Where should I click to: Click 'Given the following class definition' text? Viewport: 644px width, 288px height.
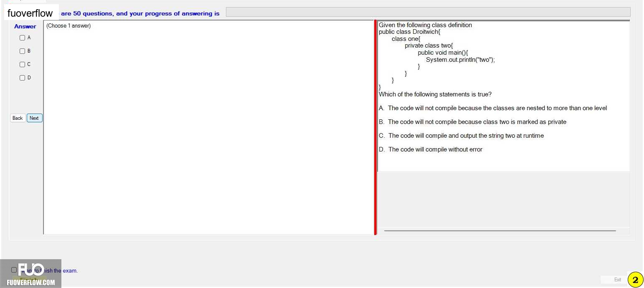(426, 25)
